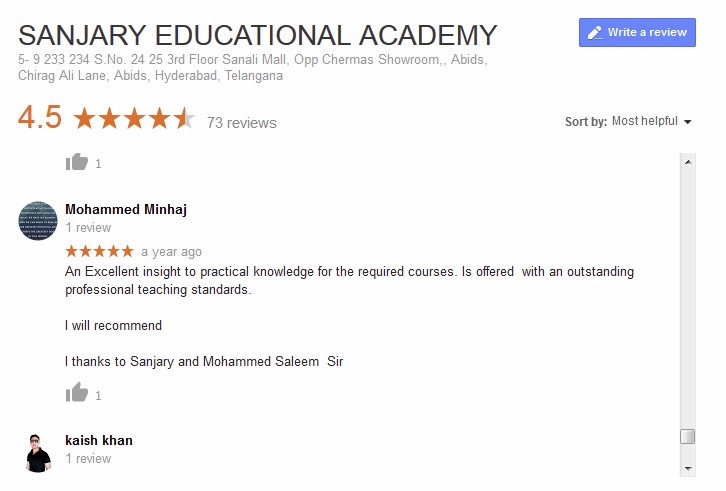Image resolution: width=726 pixels, height=491 pixels.
Task: Open Mohammed Minhaj reviewer name link
Action: (x=126, y=209)
